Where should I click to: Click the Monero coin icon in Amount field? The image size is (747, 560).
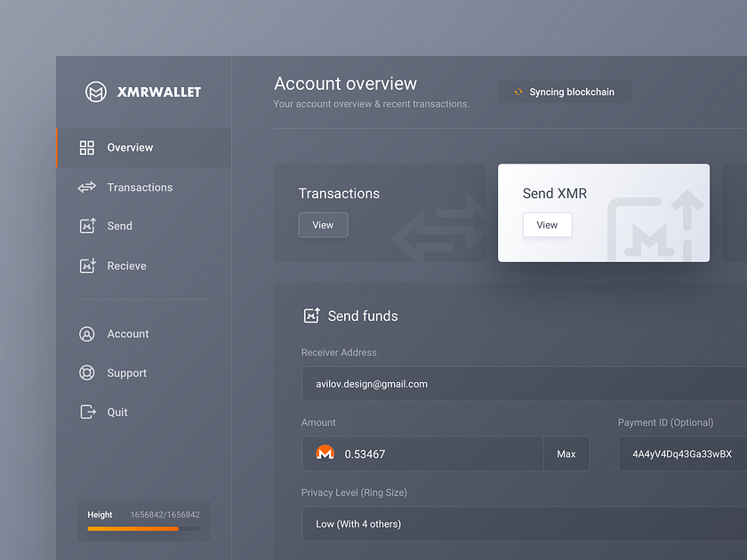tap(325, 453)
